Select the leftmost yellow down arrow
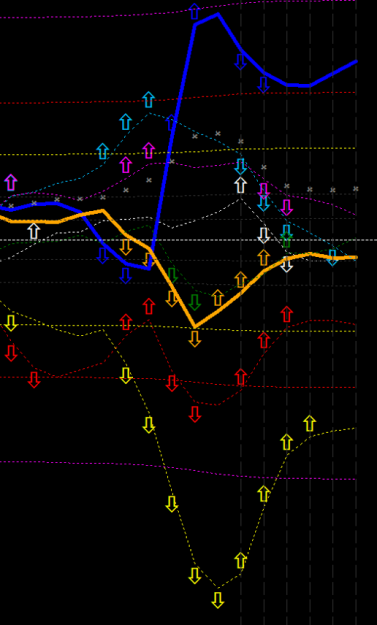The width and height of the screenshot is (377, 625). coord(11,323)
